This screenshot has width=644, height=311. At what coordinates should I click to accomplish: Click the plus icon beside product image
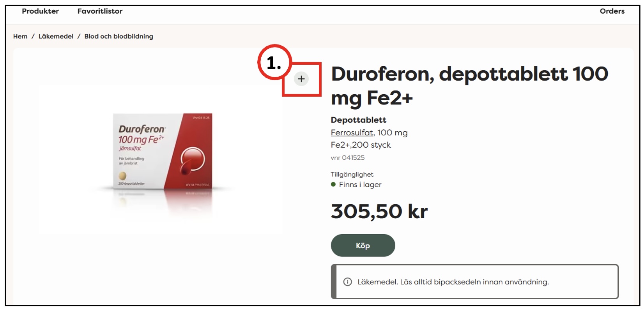tap(301, 79)
